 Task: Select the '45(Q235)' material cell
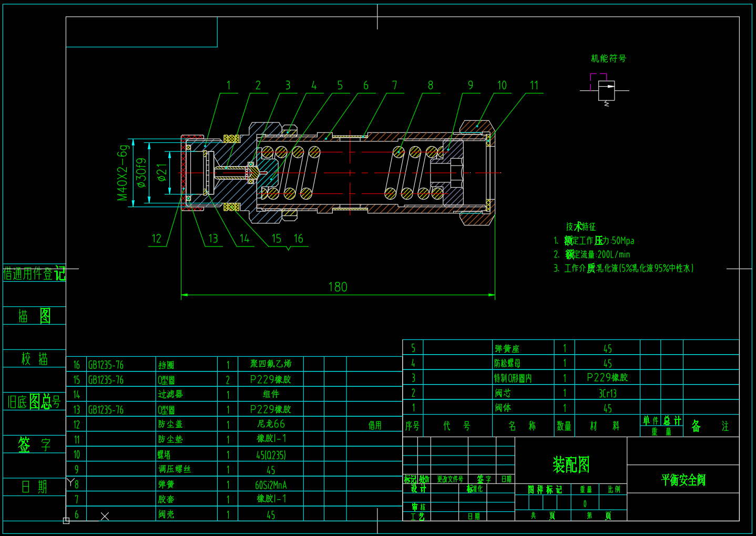point(271,455)
